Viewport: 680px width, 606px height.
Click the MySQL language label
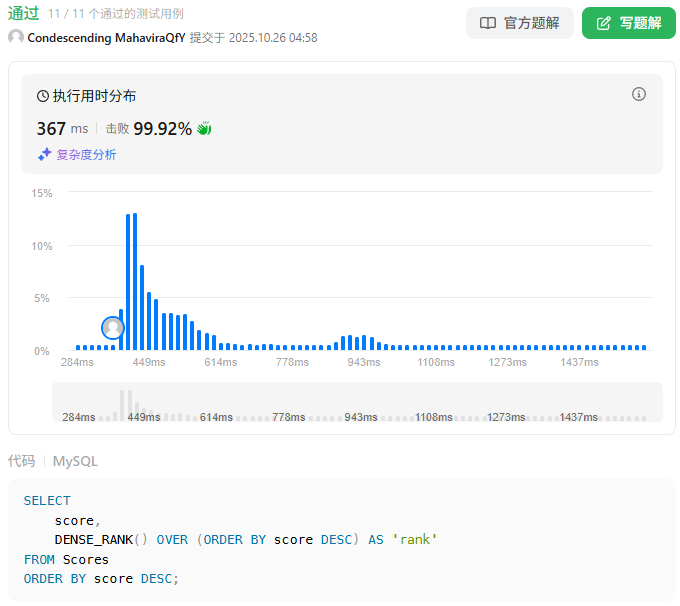tap(75, 461)
